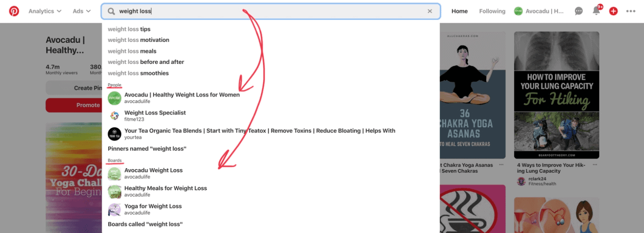Switch to the Following tab
Image resolution: width=644 pixels, height=233 pixels.
pyautogui.click(x=492, y=11)
